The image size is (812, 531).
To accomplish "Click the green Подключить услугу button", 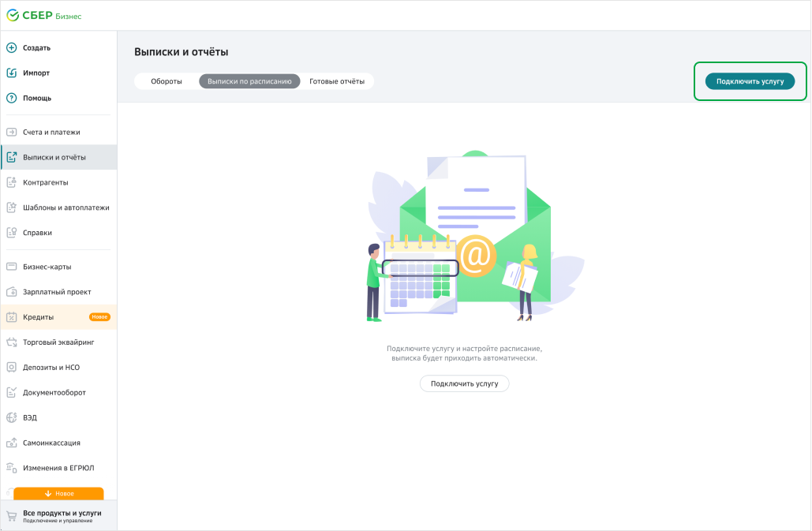I will (750, 81).
